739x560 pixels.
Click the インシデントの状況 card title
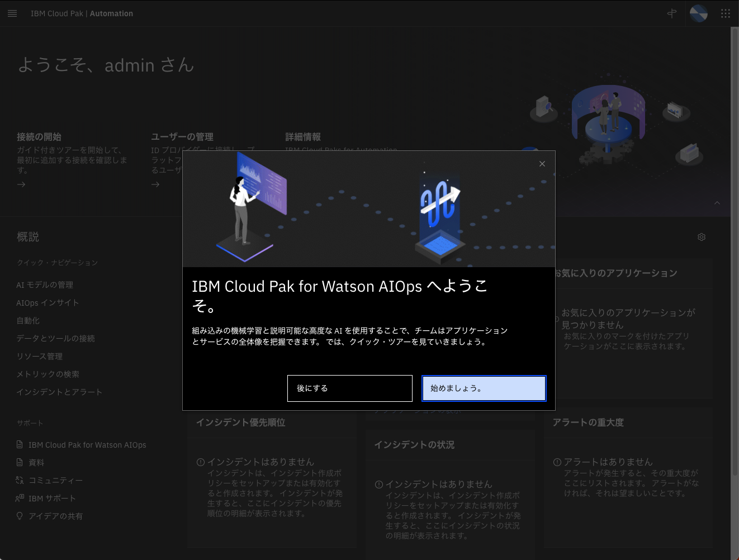(x=414, y=445)
